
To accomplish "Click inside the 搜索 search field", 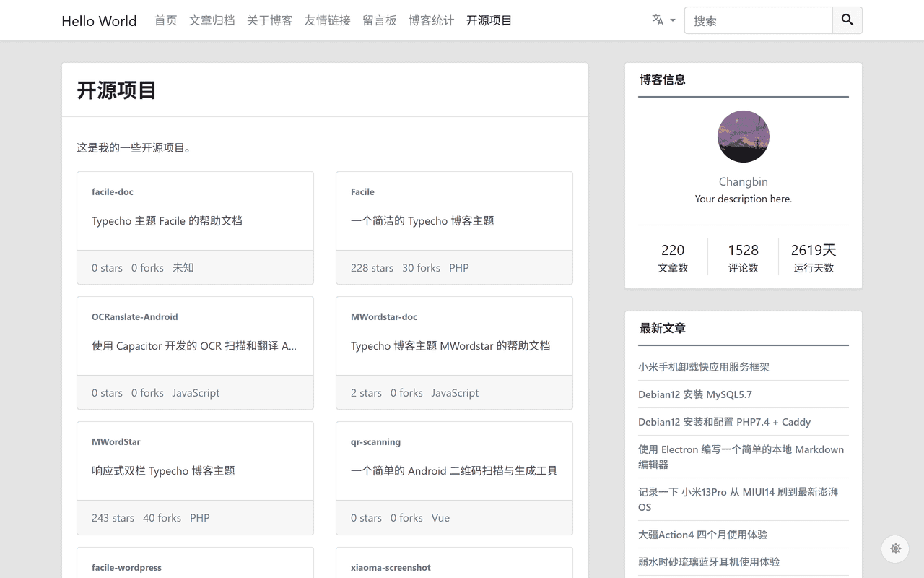I will pos(758,20).
